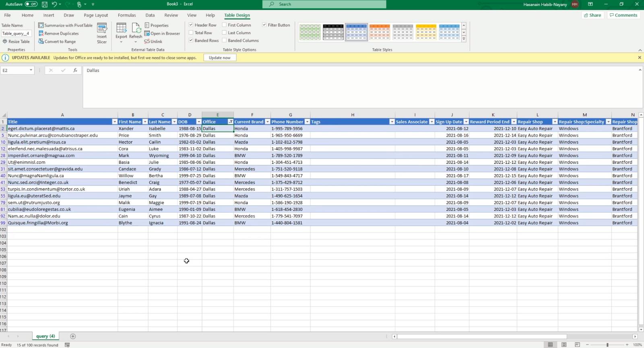Switch to Normal view icon in status bar
The width and height of the screenshot is (644, 348).
550,345
